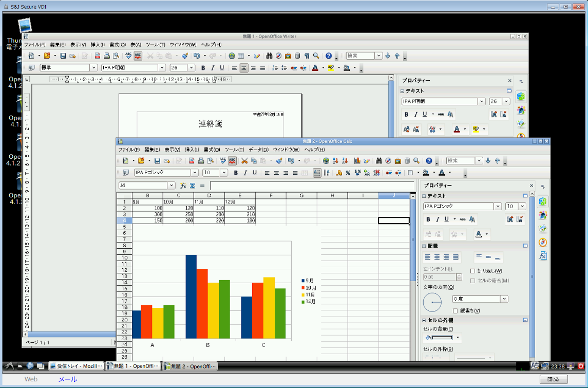Click the Calc toolbar Italic icon
Viewport: 588px width, 388px height.
pyautogui.click(x=245, y=173)
